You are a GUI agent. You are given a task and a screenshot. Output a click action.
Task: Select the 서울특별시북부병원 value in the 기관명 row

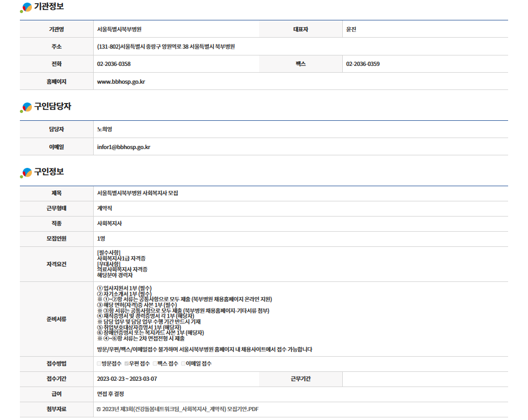pos(119,29)
